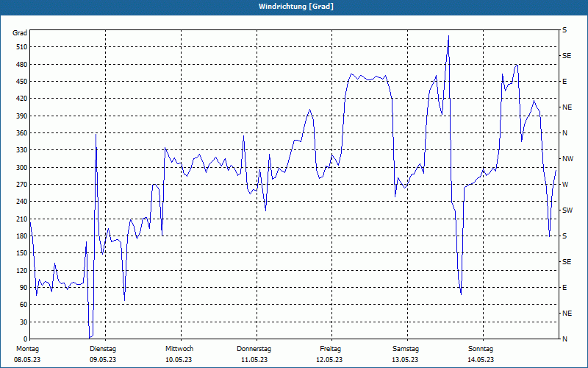Select the 30 axis value

point(24,322)
